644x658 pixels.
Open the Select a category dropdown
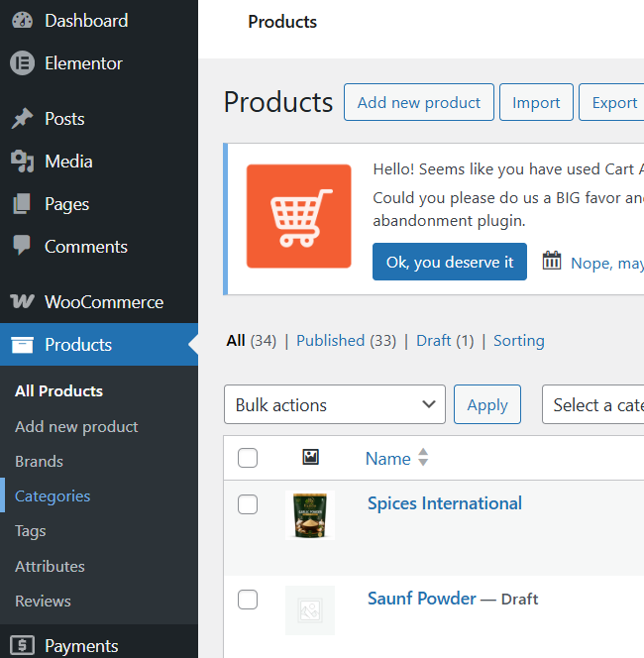click(592, 404)
